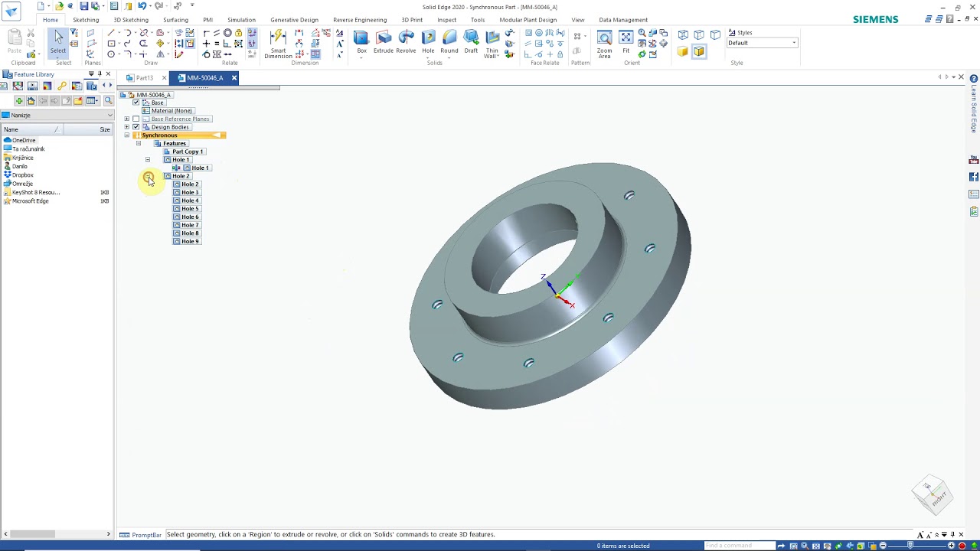This screenshot has width=980, height=551.
Task: Open the Facebook sidebar icon
Action: click(x=974, y=177)
